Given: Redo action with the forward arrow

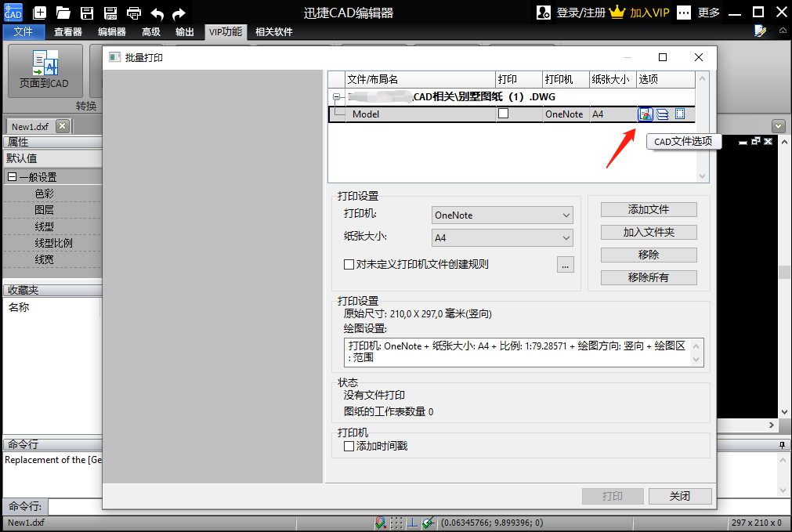Looking at the screenshot, I should click(x=179, y=13).
